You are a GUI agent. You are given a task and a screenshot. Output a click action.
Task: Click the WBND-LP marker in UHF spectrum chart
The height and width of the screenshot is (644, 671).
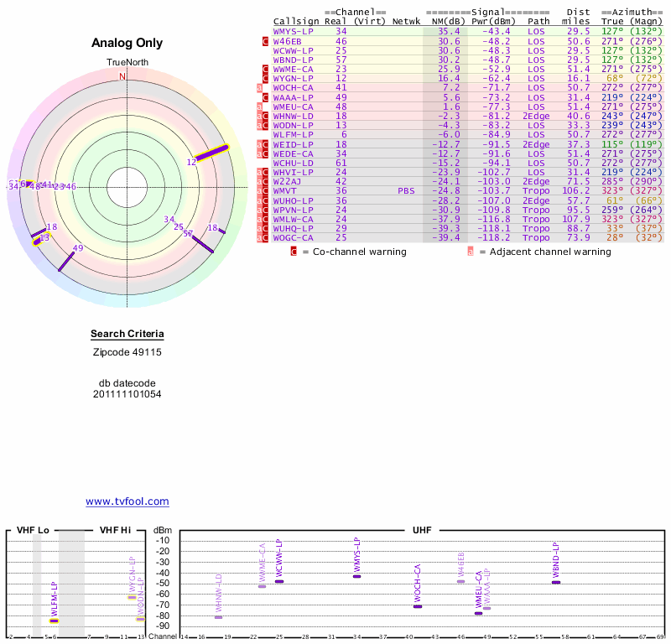pos(555,582)
